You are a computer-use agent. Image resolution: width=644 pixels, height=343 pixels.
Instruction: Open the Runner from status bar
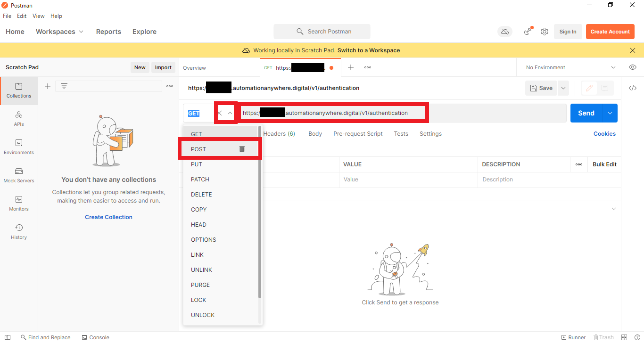pyautogui.click(x=573, y=337)
